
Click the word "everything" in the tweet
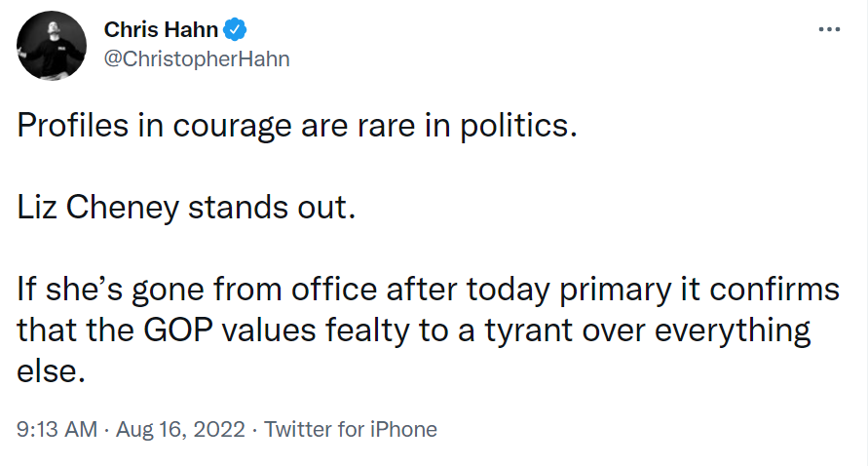pyautogui.click(x=732, y=330)
